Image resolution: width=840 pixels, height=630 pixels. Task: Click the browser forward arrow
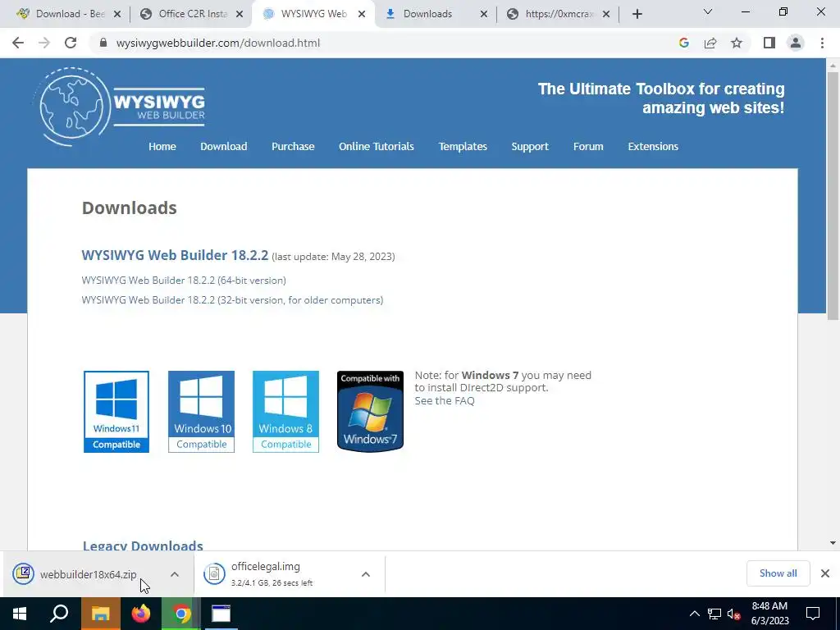[44, 43]
